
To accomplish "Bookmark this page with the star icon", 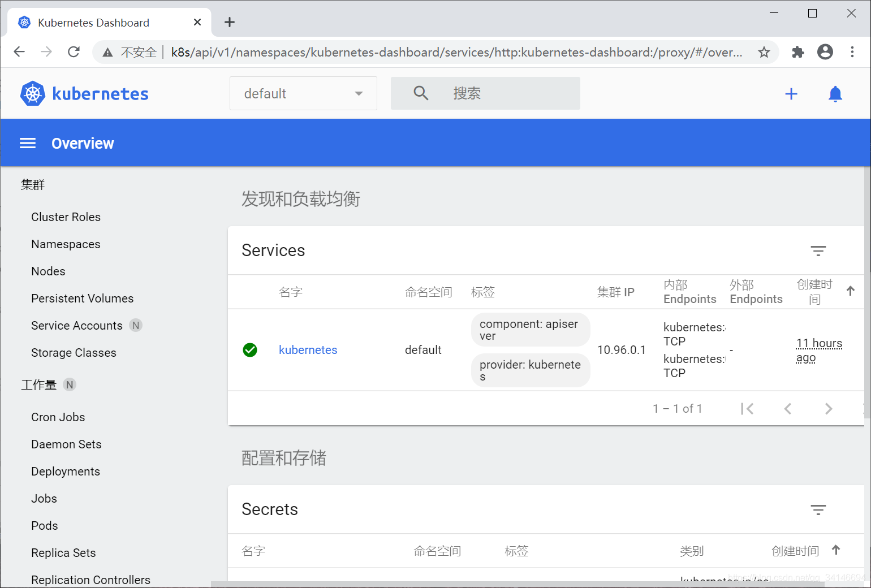I will [764, 52].
